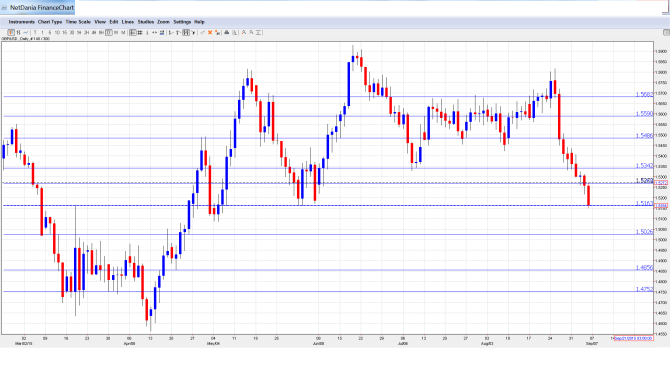The image size is (670, 377).
Task: Click the delete all objects icon
Action: click(x=217, y=32)
